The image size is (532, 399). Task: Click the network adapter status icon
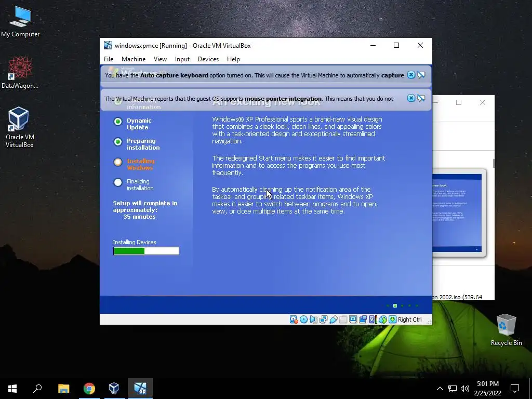323,320
